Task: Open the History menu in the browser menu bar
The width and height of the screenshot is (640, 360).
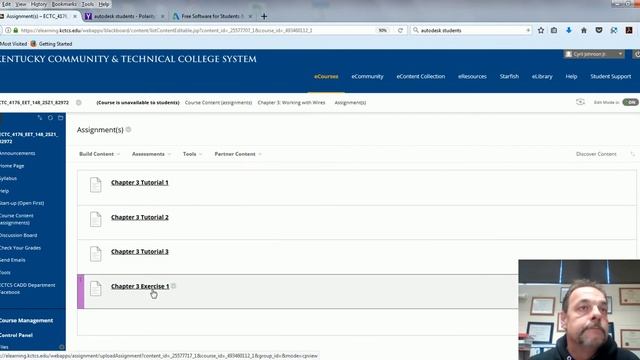Action: 39,4
